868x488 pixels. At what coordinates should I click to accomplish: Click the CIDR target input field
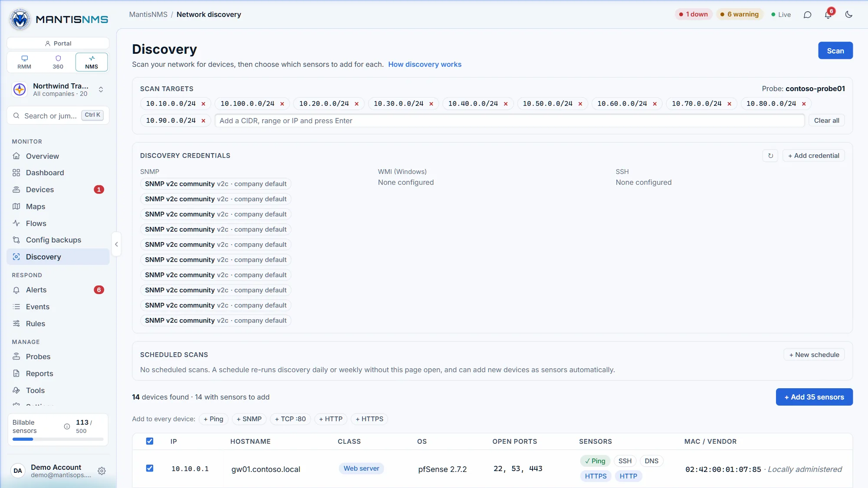pyautogui.click(x=510, y=121)
